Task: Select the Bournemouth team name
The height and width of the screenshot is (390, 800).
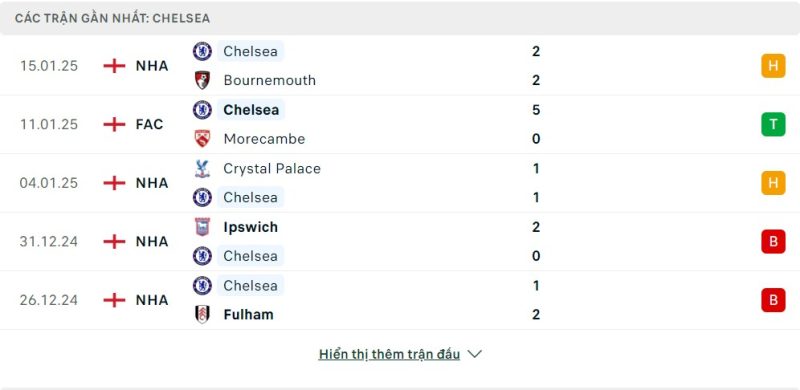Action: click(x=269, y=80)
